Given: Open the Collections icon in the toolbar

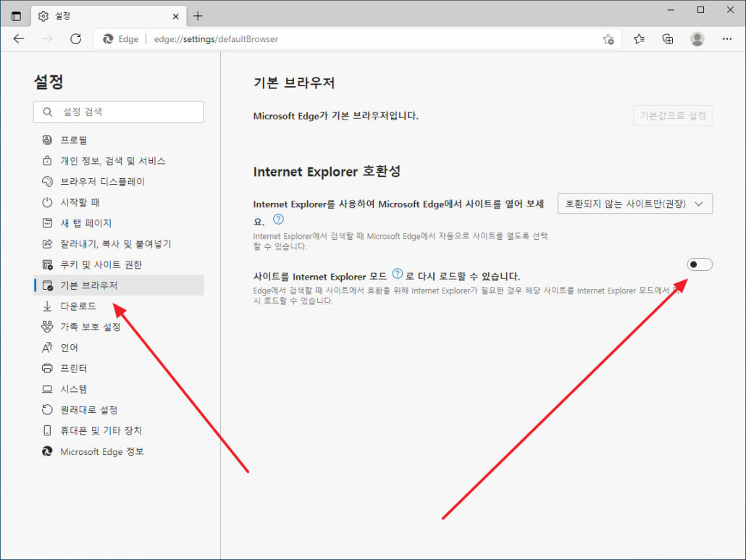Looking at the screenshot, I should pyautogui.click(x=667, y=39).
